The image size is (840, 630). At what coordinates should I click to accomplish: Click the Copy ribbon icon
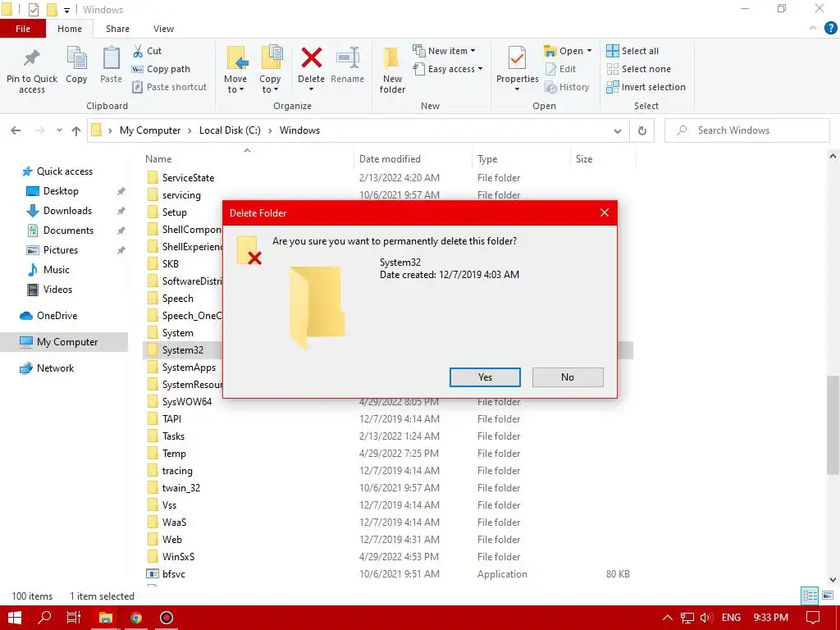pos(76,58)
